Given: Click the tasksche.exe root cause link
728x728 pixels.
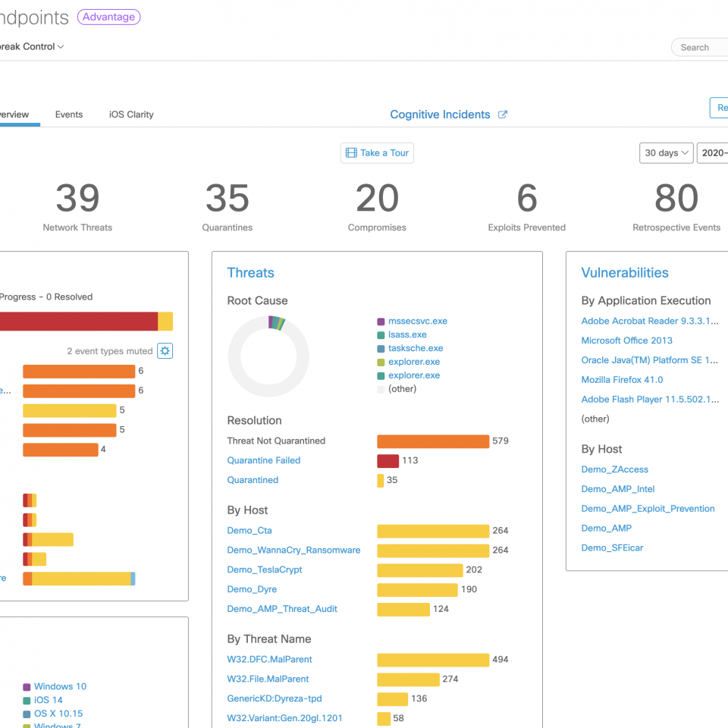Looking at the screenshot, I should [x=416, y=348].
